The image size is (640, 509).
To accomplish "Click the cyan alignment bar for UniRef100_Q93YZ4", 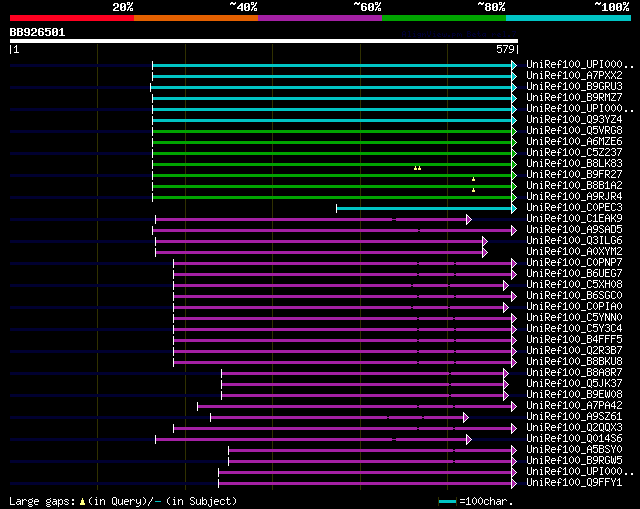I will (x=332, y=120).
